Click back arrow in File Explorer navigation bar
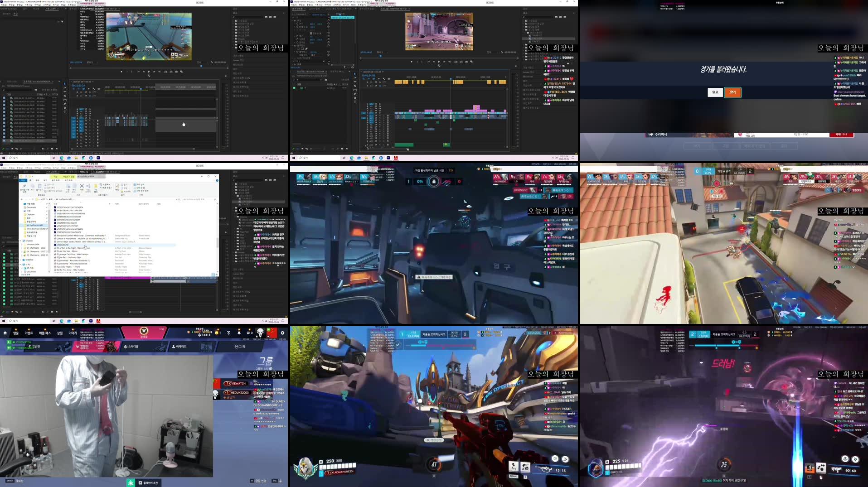Screen dimensions: 868x487 [x=22, y=199]
